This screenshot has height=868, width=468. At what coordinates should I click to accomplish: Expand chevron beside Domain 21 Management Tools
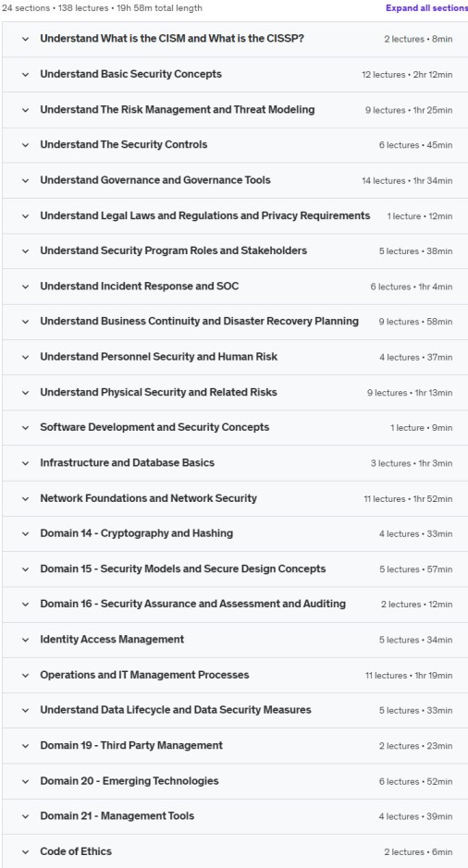26,816
